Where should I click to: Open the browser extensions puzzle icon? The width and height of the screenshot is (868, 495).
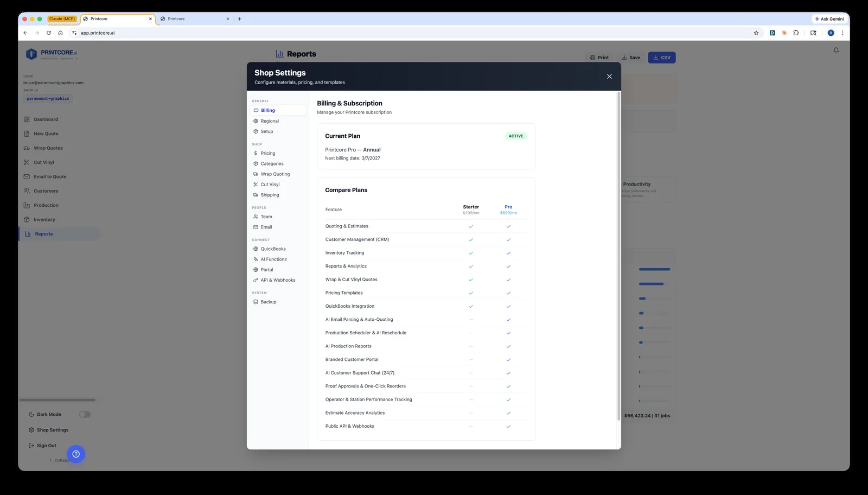(796, 33)
